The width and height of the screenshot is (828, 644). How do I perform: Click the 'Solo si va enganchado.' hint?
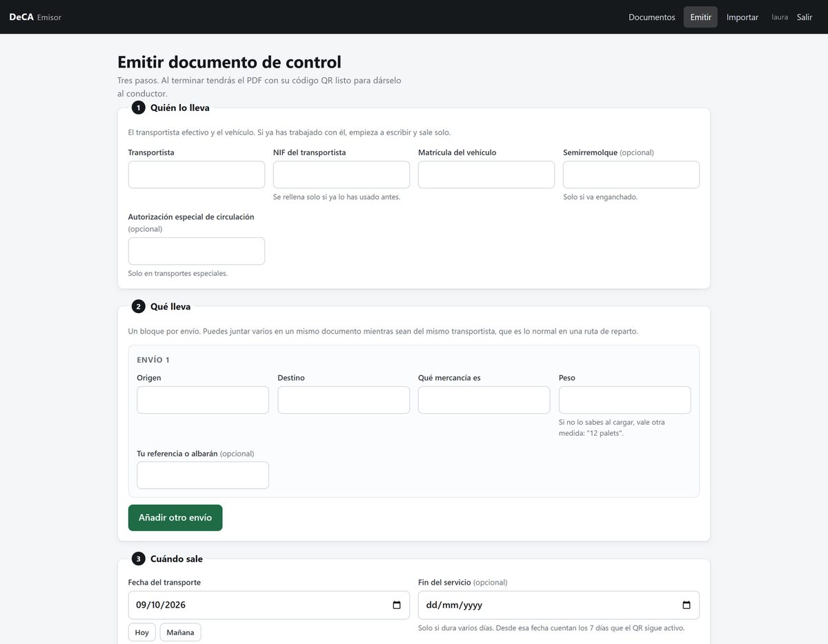point(600,197)
